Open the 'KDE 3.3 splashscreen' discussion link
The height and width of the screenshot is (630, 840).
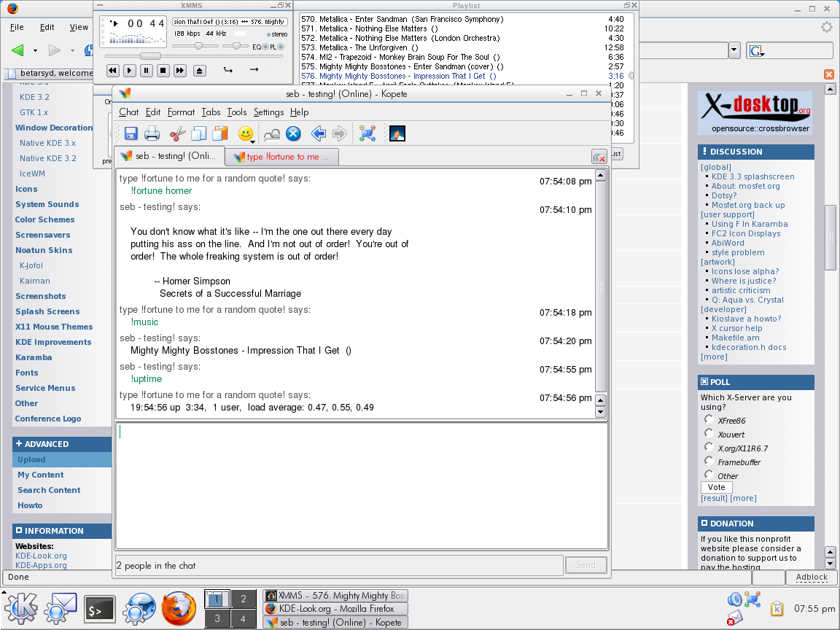pos(752,176)
